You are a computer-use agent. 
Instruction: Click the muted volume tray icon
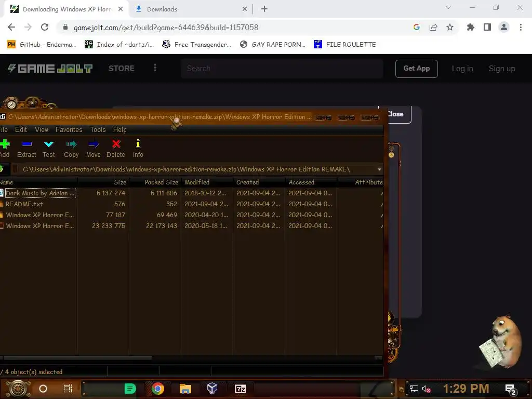[427, 389]
